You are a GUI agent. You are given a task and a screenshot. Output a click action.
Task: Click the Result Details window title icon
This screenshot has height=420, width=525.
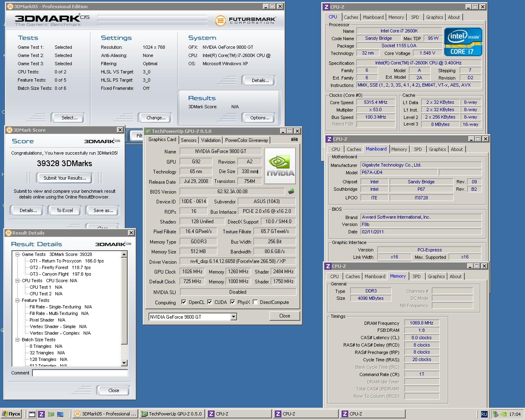(x=9, y=233)
